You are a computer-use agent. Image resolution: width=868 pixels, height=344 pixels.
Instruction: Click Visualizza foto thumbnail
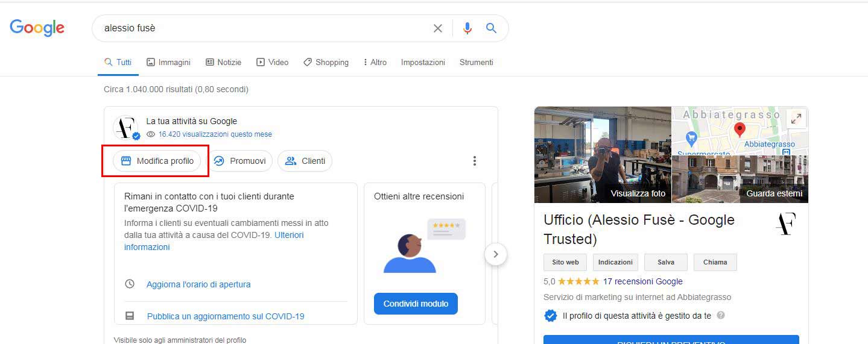[603, 155]
